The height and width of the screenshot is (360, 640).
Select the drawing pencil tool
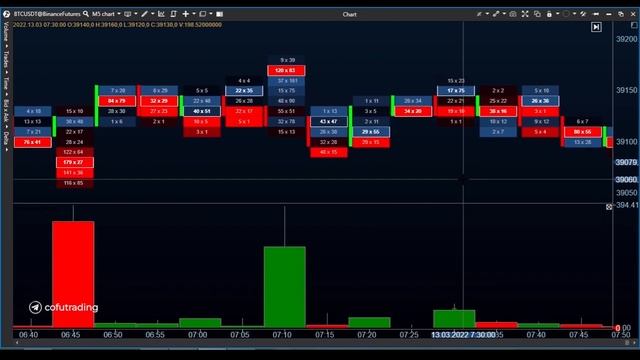[x=144, y=14]
